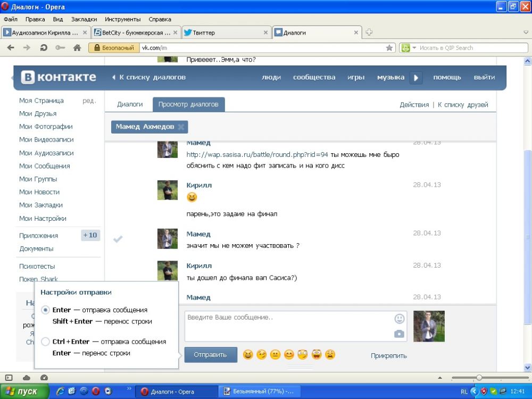Click the Отправить send button
Screen dimensions: 532x399
click(210, 355)
